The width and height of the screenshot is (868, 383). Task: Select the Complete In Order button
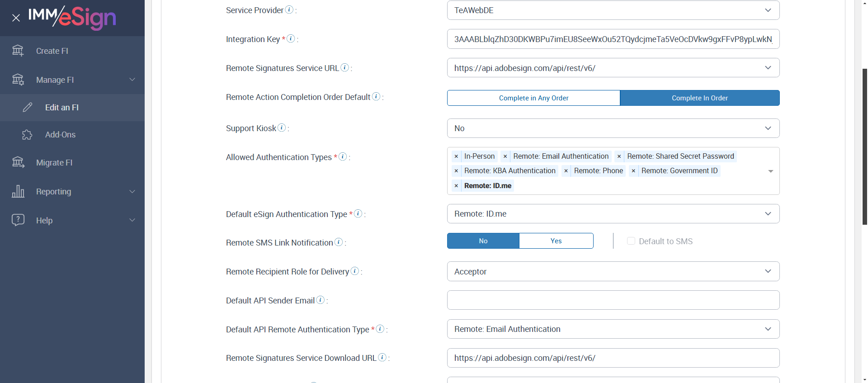(699, 98)
